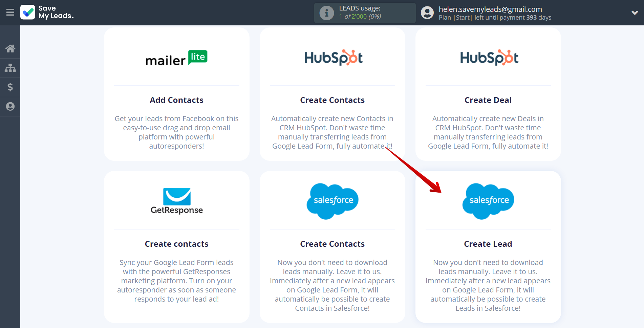Click the HubSpot logo on Create Deal card
The width and height of the screenshot is (644, 328).
coord(489,58)
